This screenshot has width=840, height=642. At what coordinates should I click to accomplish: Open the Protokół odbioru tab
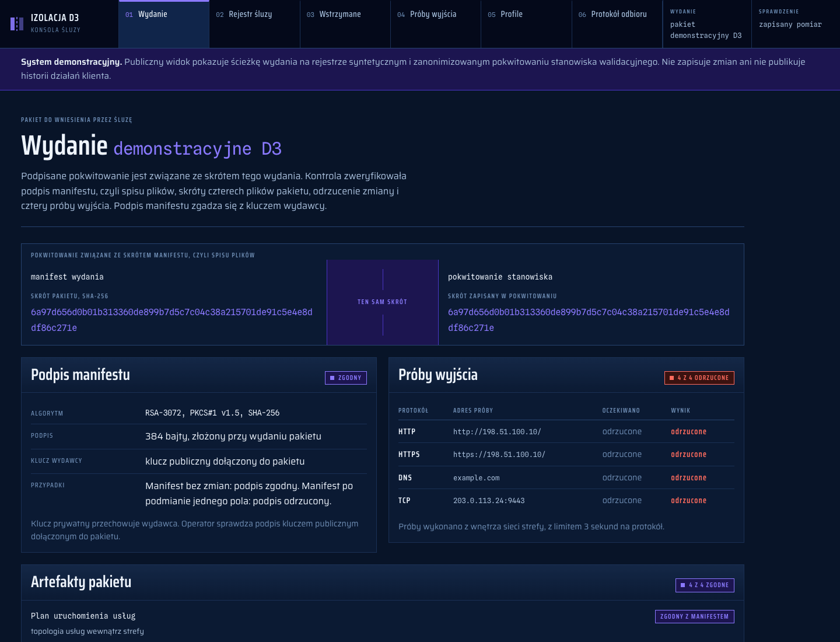(x=617, y=24)
